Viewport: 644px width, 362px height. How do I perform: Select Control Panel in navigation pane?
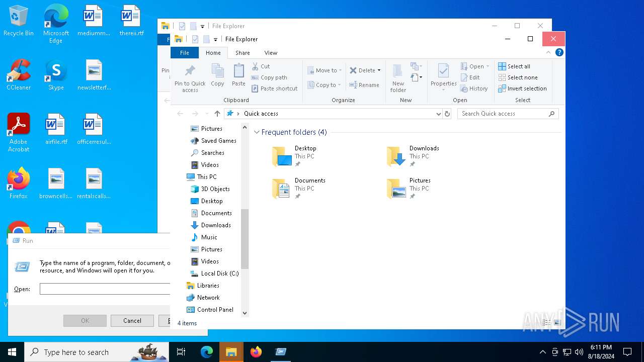(x=210, y=310)
